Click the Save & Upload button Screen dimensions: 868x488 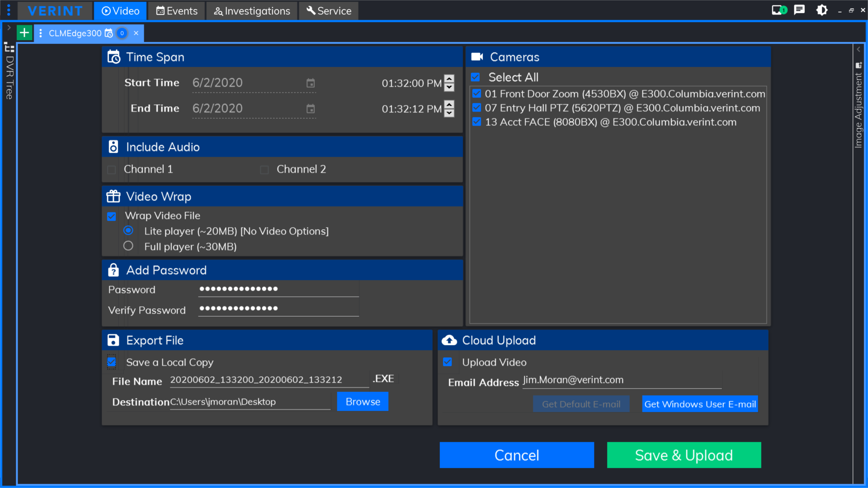(683, 455)
